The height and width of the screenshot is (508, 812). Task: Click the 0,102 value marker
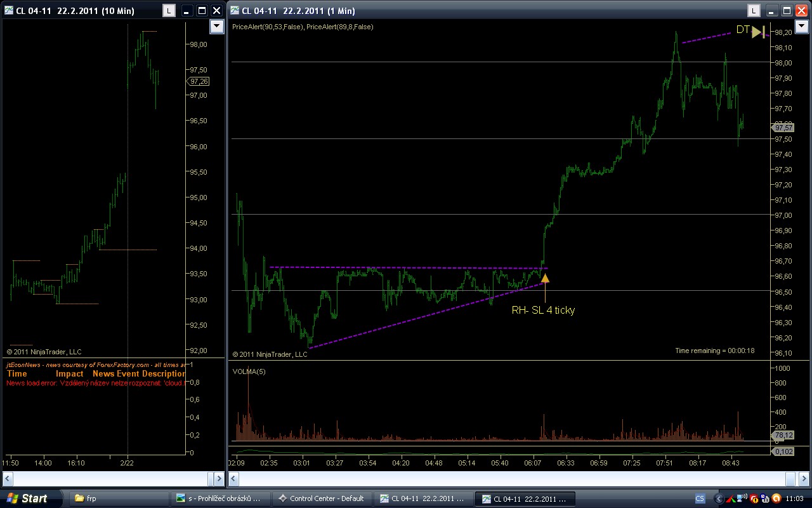pyautogui.click(x=783, y=451)
